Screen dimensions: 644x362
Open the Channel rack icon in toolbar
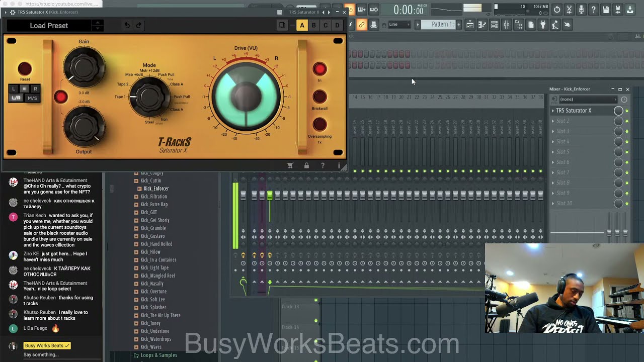coord(494,25)
